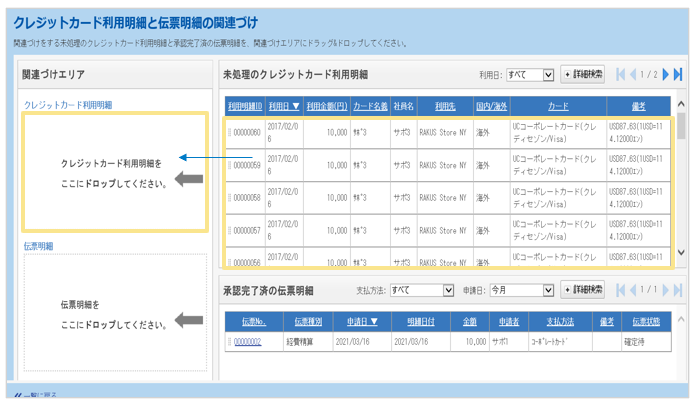Image resolution: width=696 pixels, height=404 pixels.
Task: Open the 利用日 filter dropdown
Action: (x=529, y=75)
